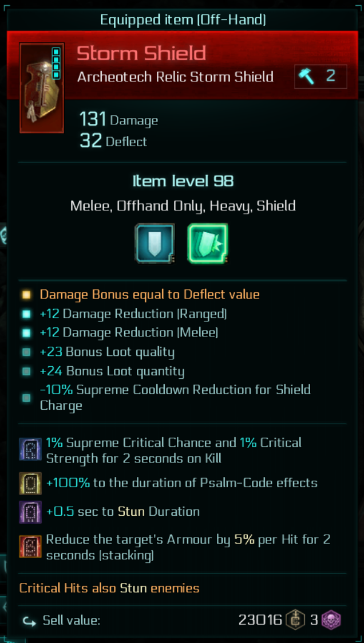364x643 pixels.
Task: Select the blue shield block skill icon
Action: coord(155,244)
